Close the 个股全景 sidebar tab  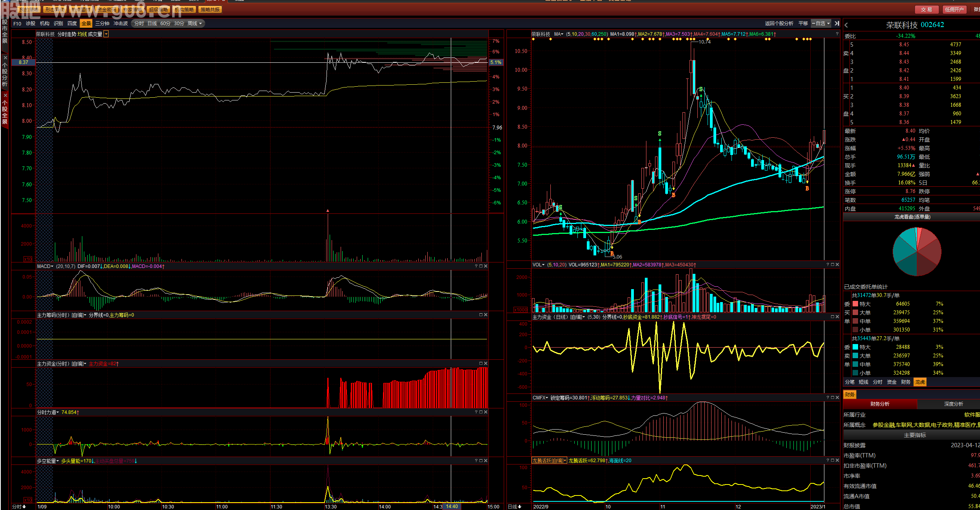tap(5, 95)
